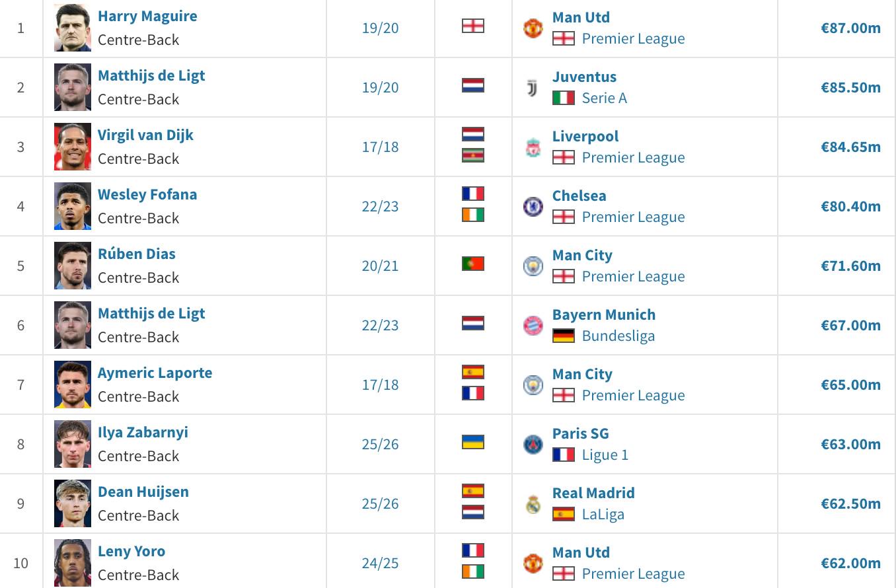The width and height of the screenshot is (896, 588).
Task: Click the Man Utd crest beside Harry Maguire
Action: point(533,28)
